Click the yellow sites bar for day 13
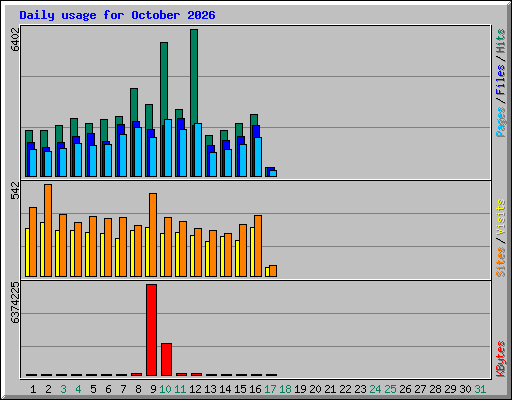 [207, 259]
